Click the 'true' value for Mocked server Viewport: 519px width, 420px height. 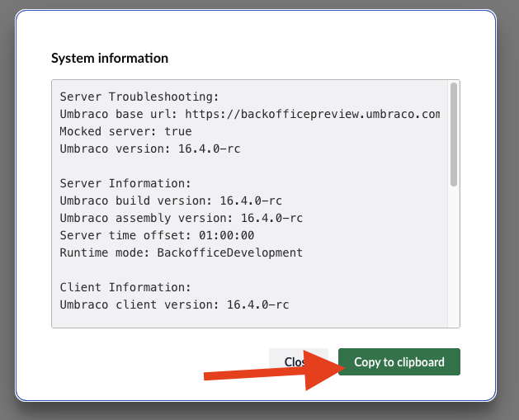point(178,131)
